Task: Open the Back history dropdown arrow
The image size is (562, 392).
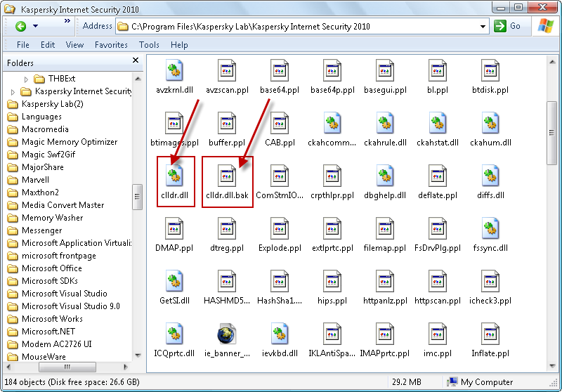Action: tap(35, 26)
